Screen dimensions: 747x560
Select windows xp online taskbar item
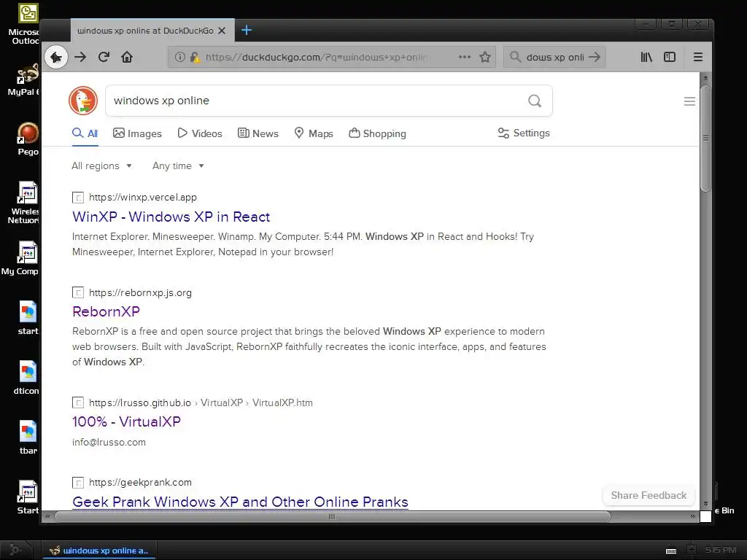(x=99, y=551)
